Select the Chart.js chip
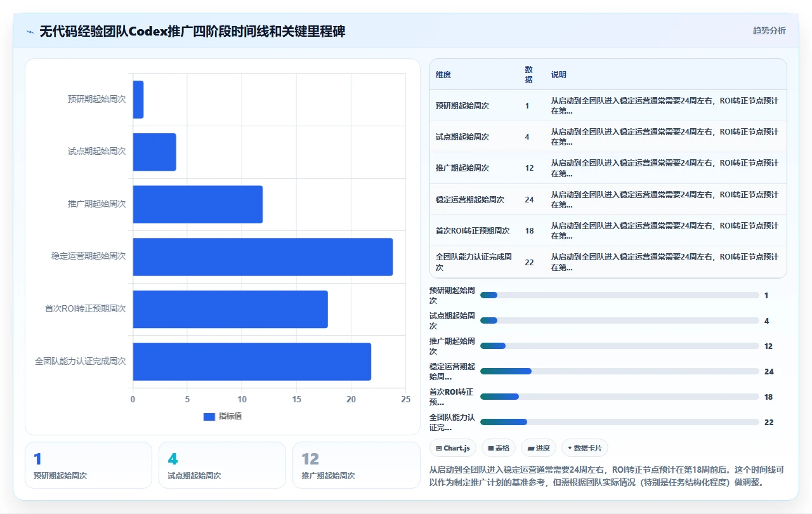The width and height of the screenshot is (812, 514). tap(453, 448)
